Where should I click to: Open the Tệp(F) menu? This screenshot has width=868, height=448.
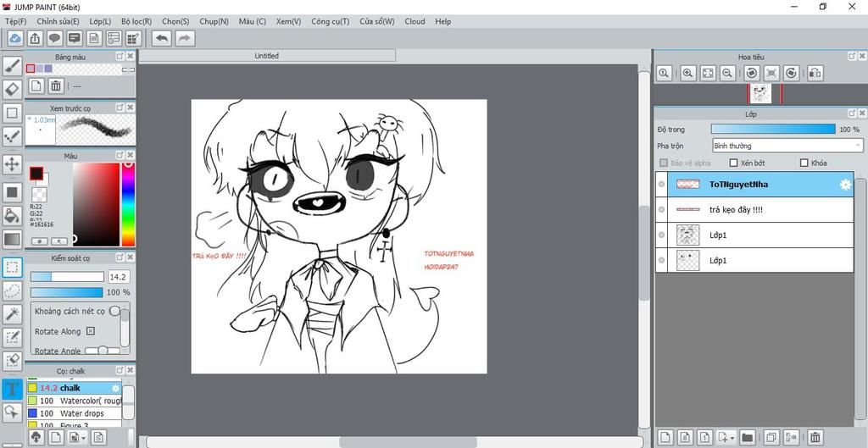pyautogui.click(x=15, y=21)
